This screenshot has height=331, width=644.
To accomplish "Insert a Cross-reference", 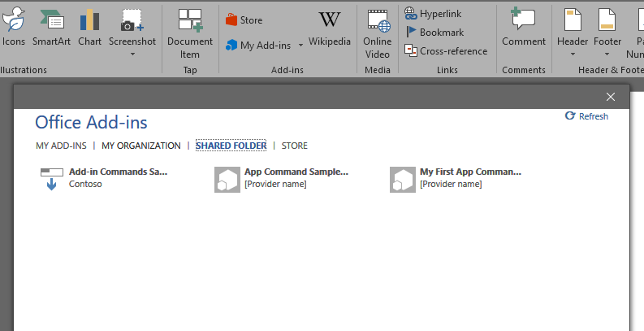I will point(446,51).
